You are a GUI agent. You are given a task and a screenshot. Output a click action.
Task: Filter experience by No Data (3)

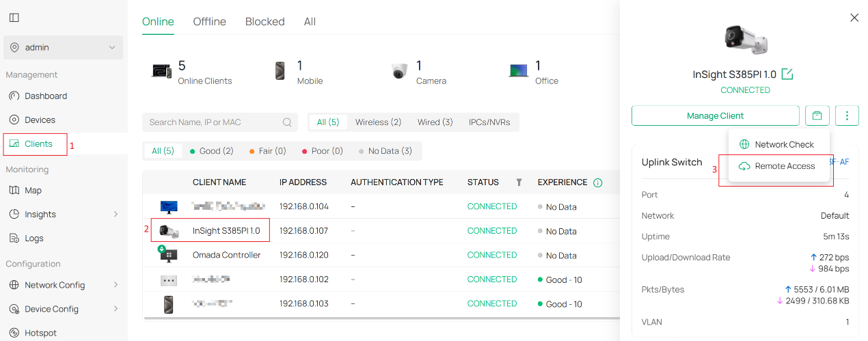tap(385, 151)
